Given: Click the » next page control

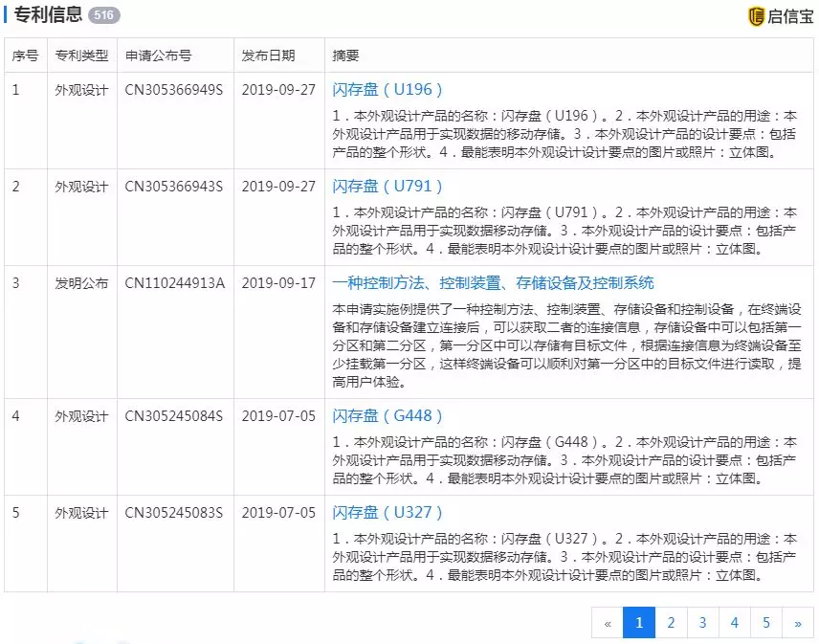Looking at the screenshot, I should pyautogui.click(x=798, y=622).
